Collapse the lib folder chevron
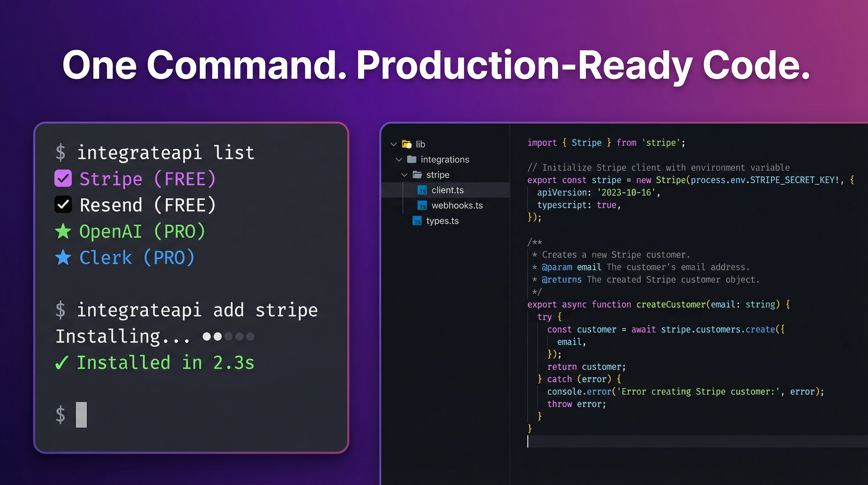The height and width of the screenshot is (485, 868). [393, 144]
